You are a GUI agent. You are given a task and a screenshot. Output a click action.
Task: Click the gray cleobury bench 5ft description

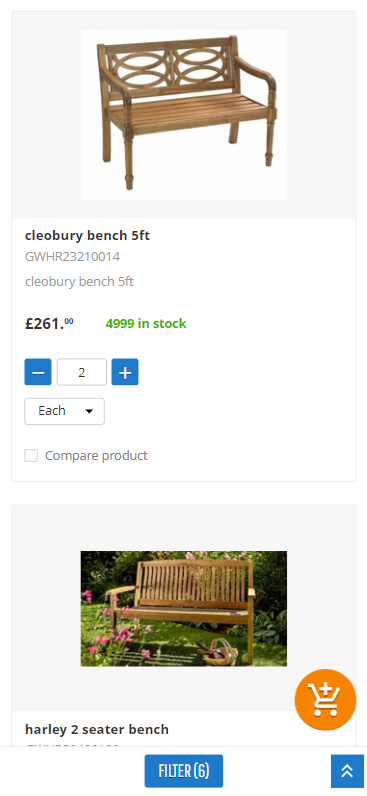tap(79, 281)
